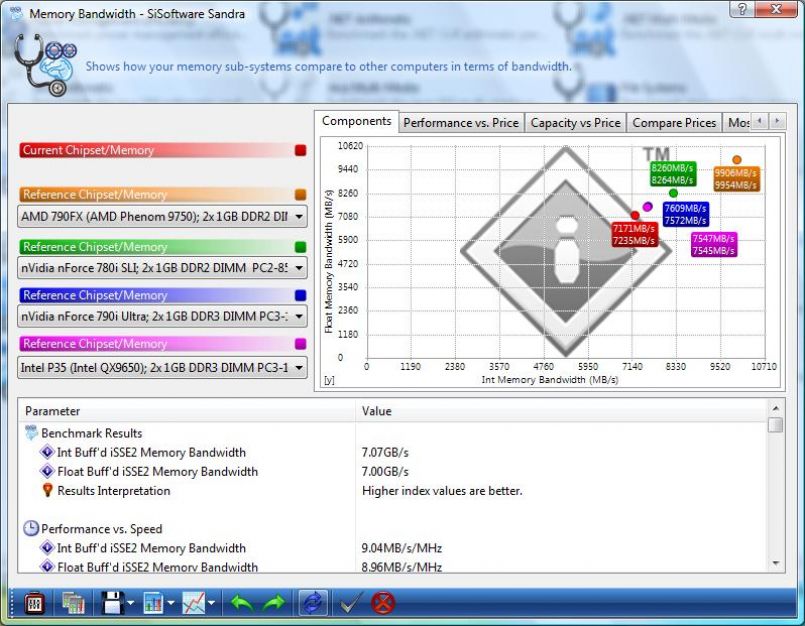This screenshot has height=626, width=805.
Task: Switch to the Performance vs. Price tab
Action: coord(460,123)
